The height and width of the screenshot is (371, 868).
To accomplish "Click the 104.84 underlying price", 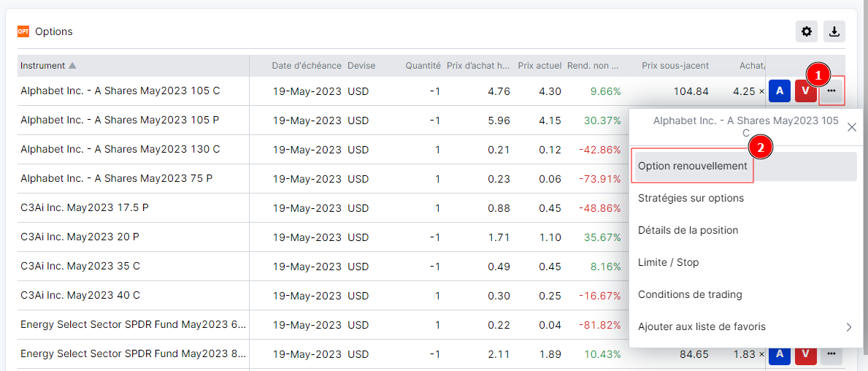I will (x=691, y=91).
